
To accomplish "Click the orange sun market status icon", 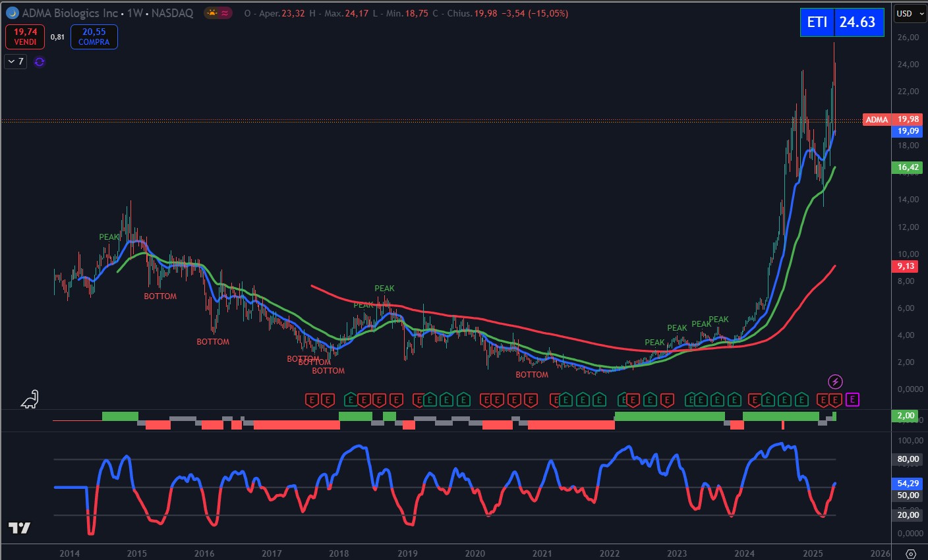I will pyautogui.click(x=212, y=13).
